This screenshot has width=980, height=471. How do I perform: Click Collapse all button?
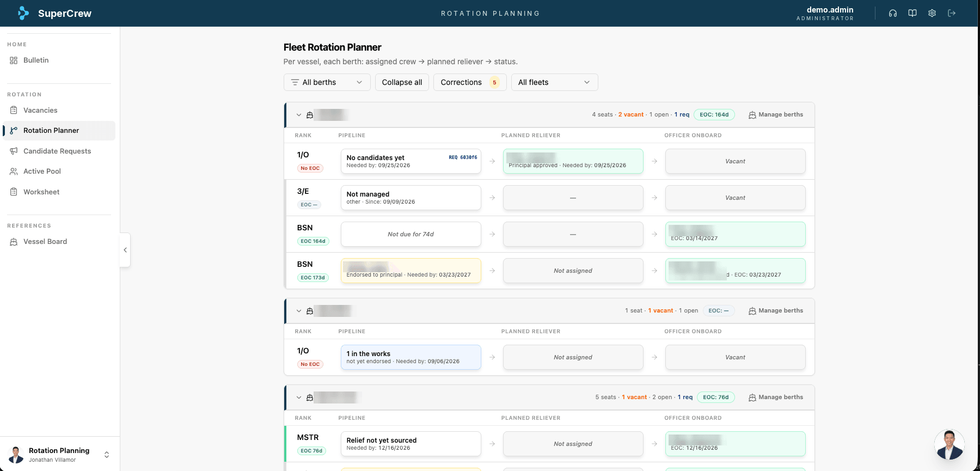click(x=402, y=82)
